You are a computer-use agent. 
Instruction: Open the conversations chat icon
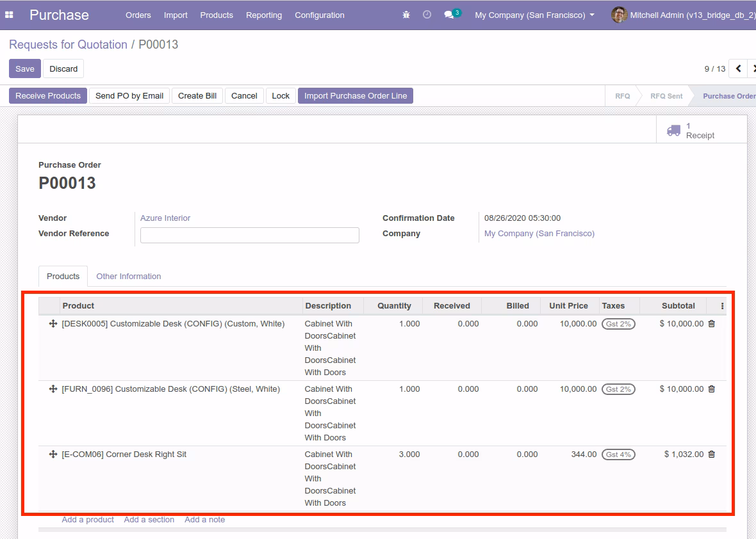point(449,15)
